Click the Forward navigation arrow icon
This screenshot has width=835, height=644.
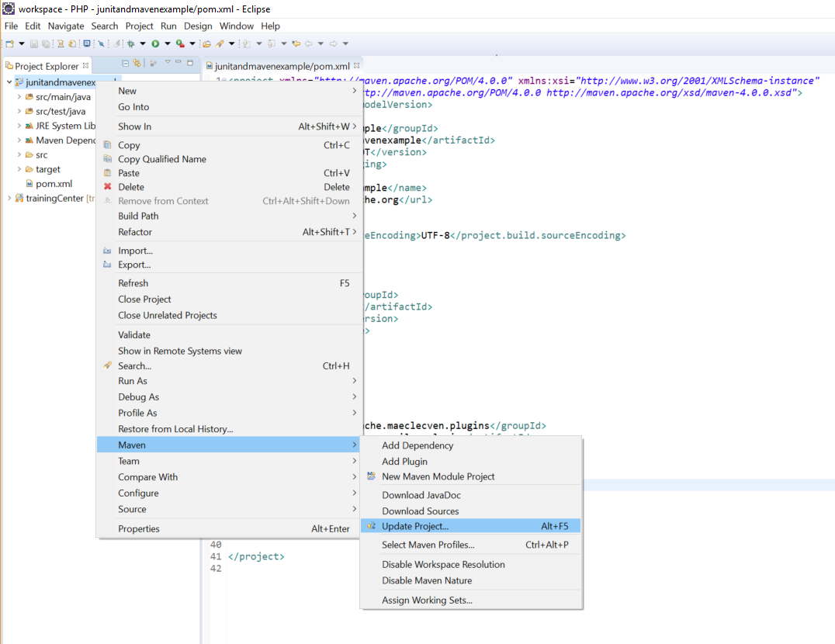(x=334, y=43)
